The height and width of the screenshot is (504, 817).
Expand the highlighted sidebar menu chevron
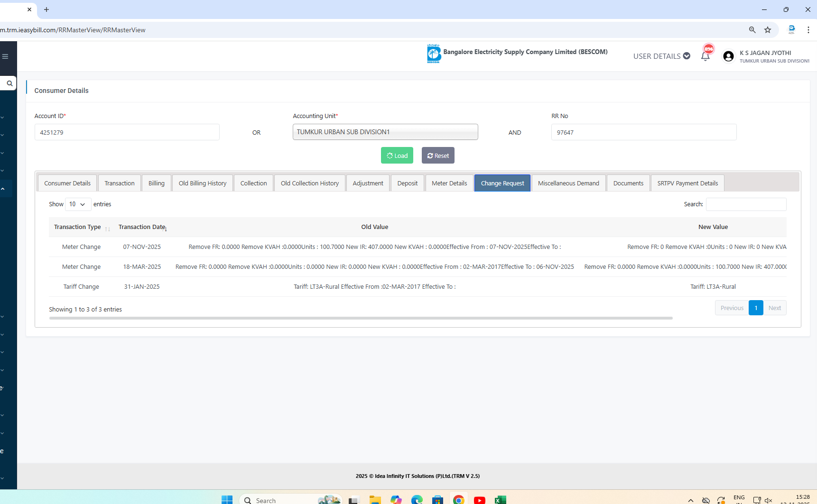[x=3, y=189]
